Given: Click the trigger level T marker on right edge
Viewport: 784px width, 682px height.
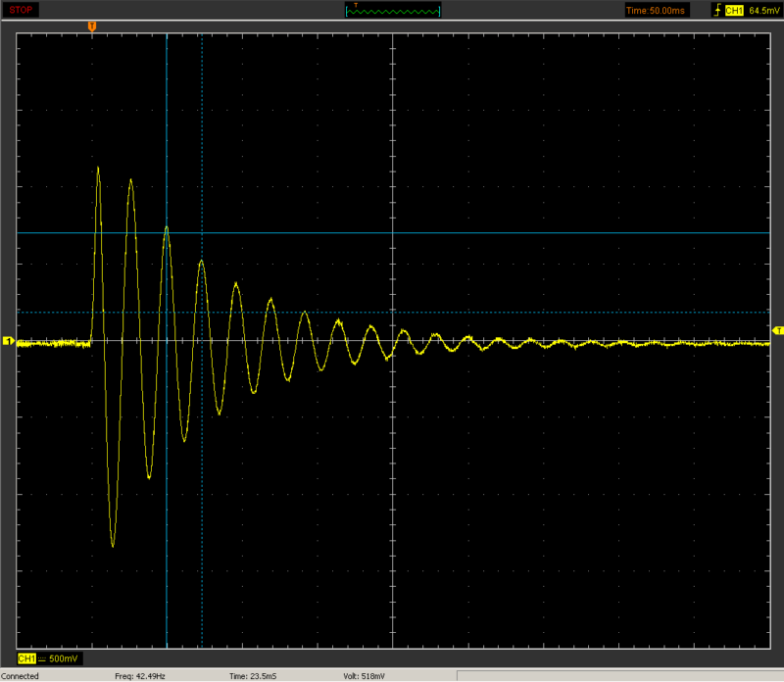Looking at the screenshot, I should [778, 331].
